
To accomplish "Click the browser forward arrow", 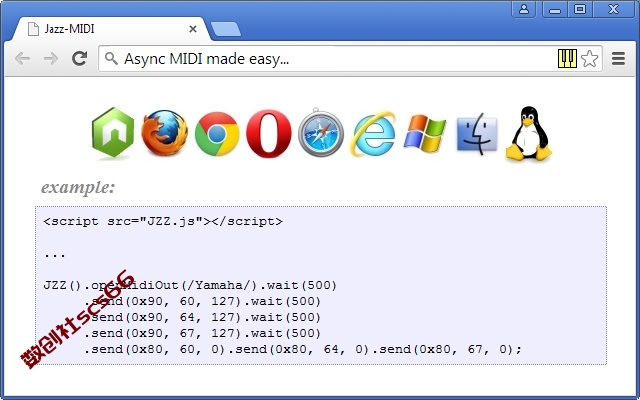I will 51,59.
